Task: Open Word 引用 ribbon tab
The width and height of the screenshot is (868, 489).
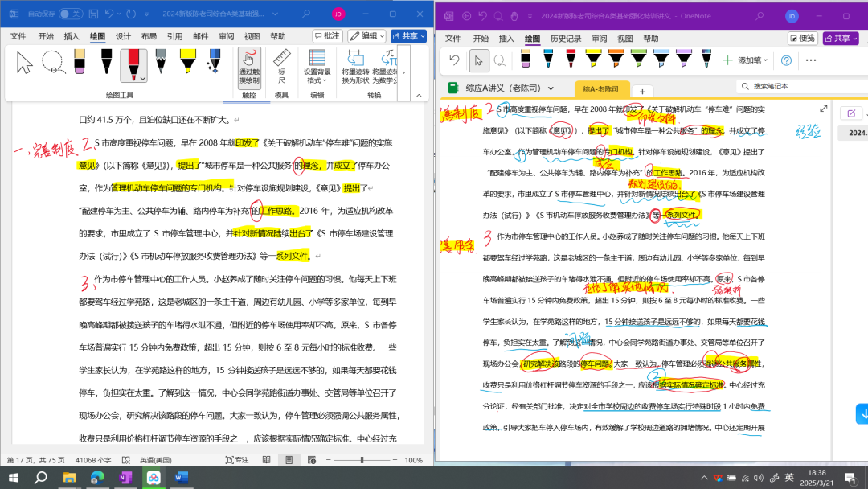Action: pyautogui.click(x=174, y=36)
